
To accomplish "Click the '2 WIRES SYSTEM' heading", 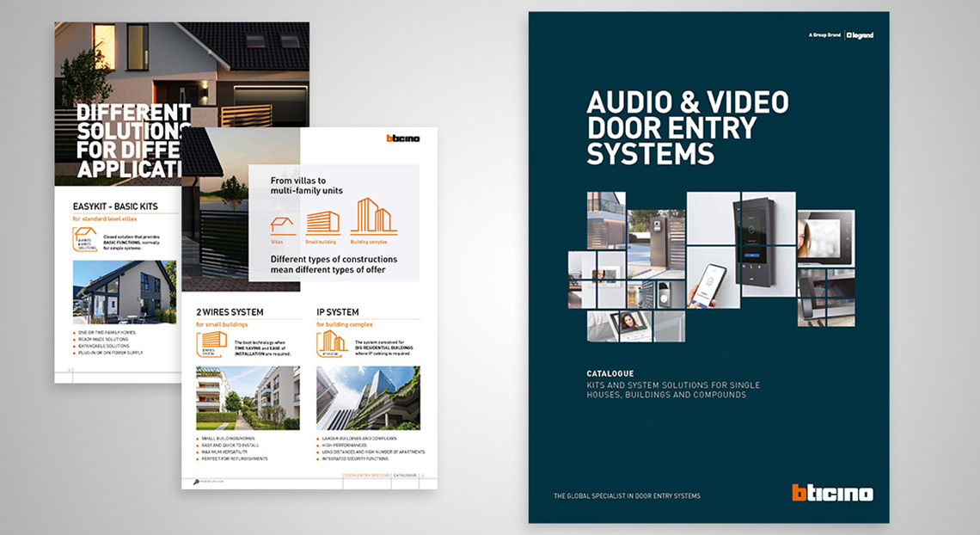I will click(x=230, y=312).
